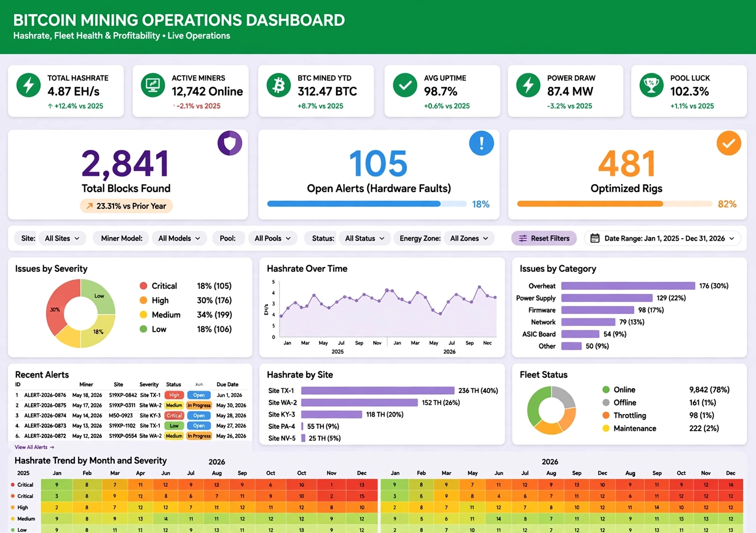Click the 9,842 (78%) Online value
Image resolution: width=756 pixels, height=533 pixels.
click(x=709, y=390)
